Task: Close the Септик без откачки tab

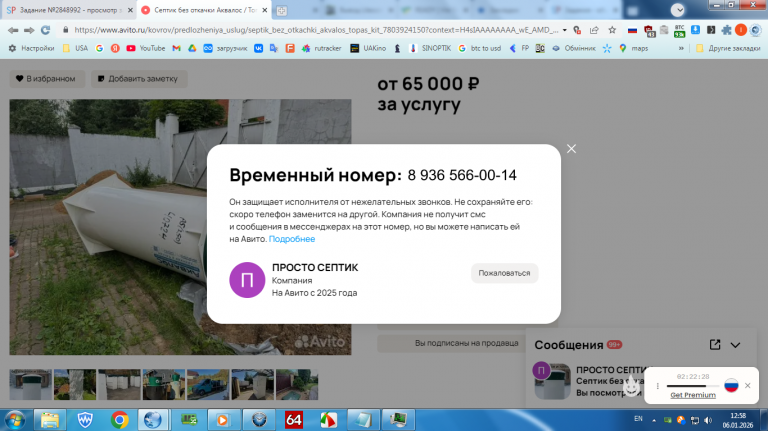Action: 264,10
